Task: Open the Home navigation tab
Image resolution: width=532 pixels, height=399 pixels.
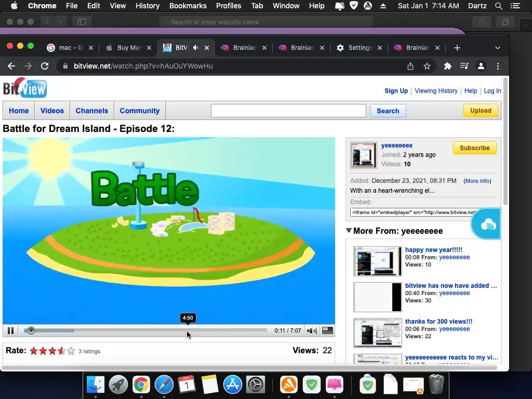Action: pos(19,111)
